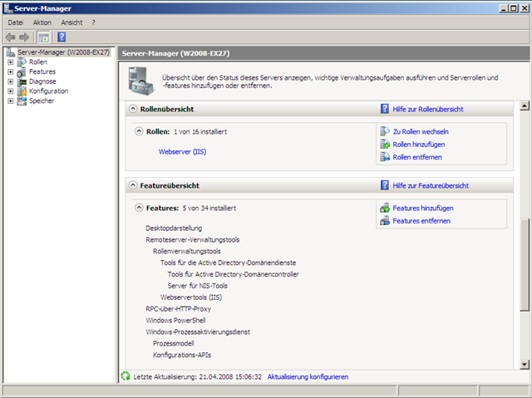This screenshot has height=398, width=532.
Task: Click the vertical scrollbar thumb
Action: pyautogui.click(x=525, y=265)
